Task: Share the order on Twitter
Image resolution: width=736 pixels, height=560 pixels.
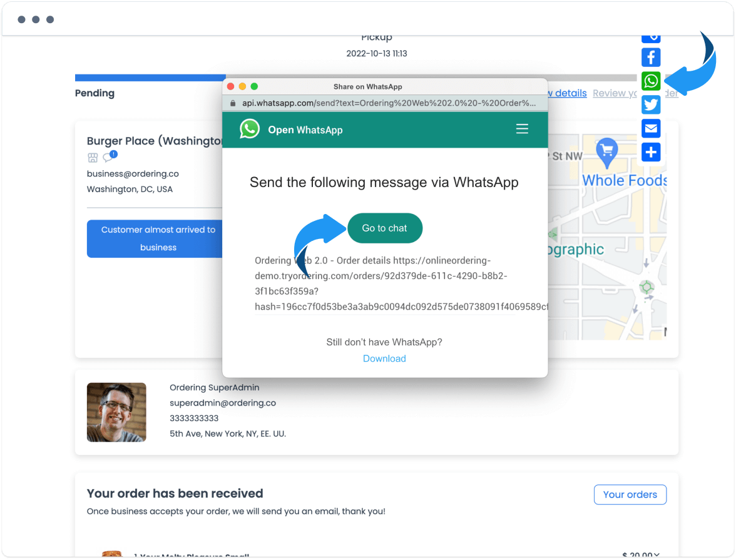Action: click(x=651, y=104)
